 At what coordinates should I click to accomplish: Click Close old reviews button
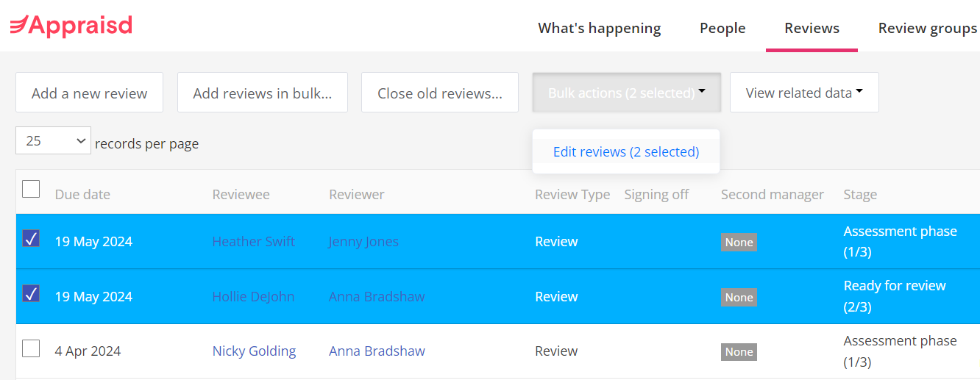click(x=440, y=93)
